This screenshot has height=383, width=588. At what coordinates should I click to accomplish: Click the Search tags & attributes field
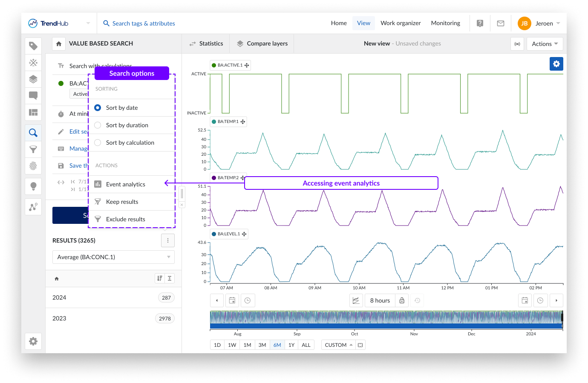pos(143,23)
